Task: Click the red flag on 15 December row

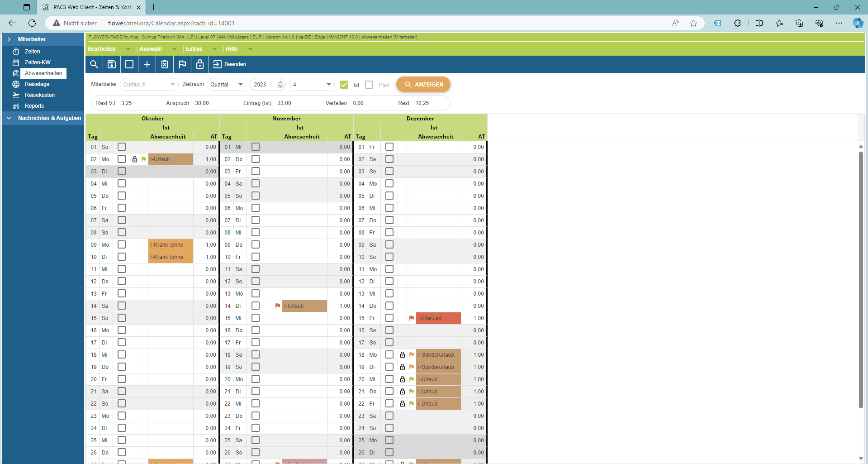Action: [x=412, y=318]
